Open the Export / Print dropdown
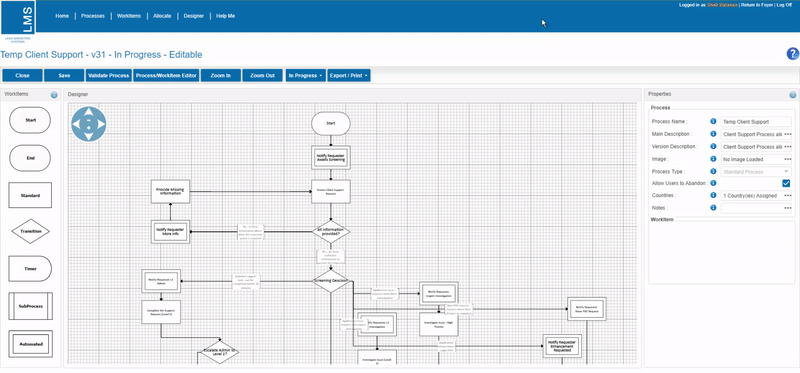Viewport: 800px width, 373px height. (348, 76)
